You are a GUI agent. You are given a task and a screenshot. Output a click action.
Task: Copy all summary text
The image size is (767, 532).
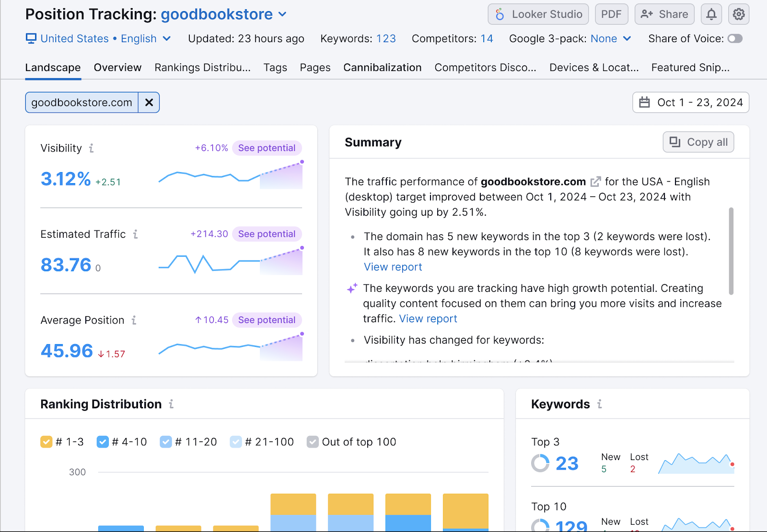pyautogui.click(x=698, y=142)
